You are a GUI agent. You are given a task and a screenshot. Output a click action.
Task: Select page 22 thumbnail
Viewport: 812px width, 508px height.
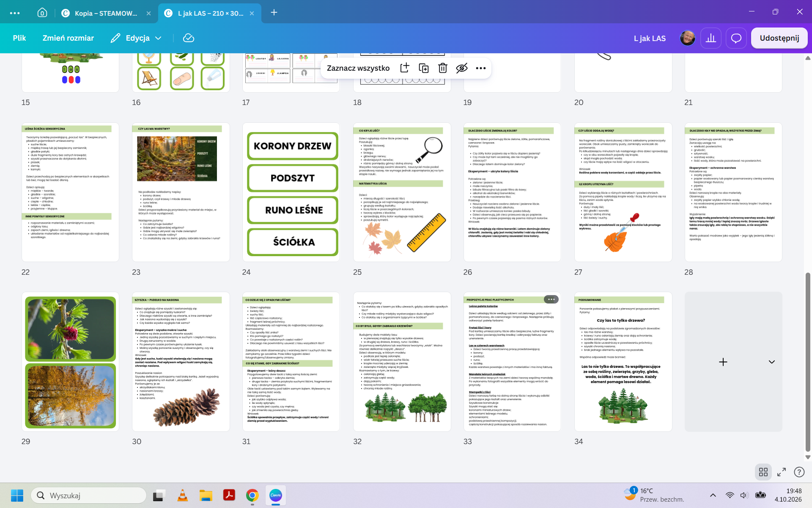[70, 192]
